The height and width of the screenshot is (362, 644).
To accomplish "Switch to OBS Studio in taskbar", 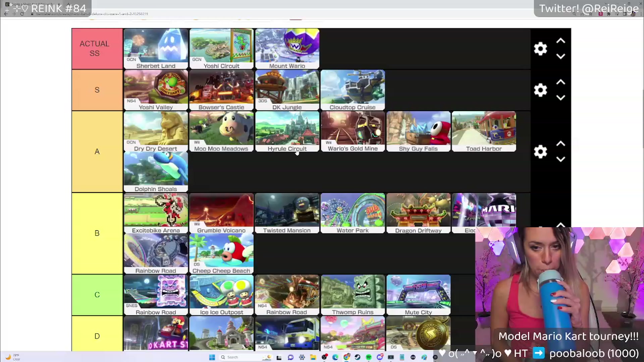I will pos(324,357).
